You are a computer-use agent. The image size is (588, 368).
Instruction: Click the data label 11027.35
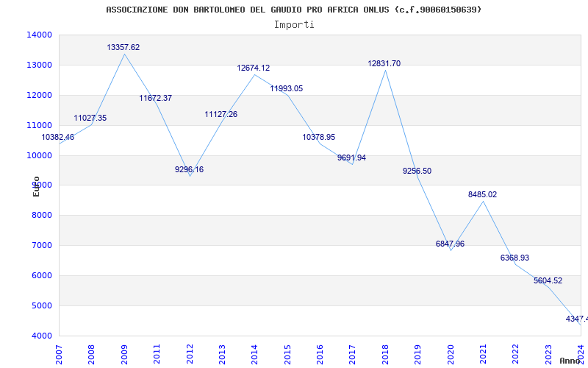pos(90,118)
